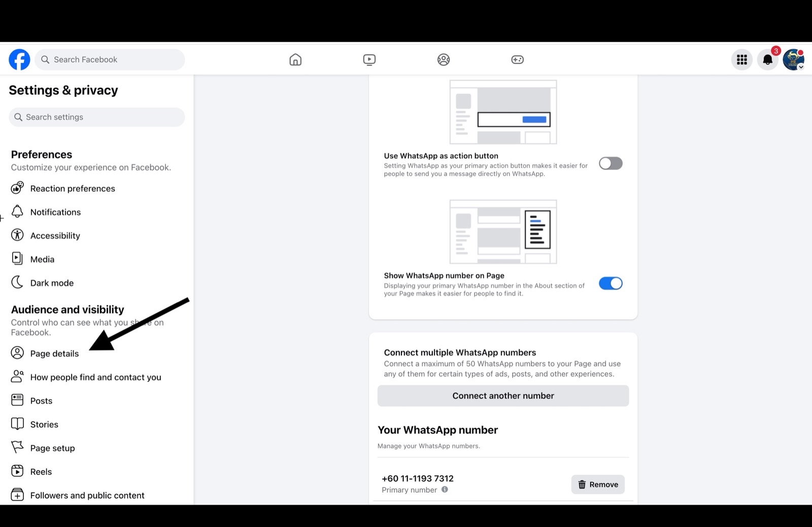Image resolution: width=812 pixels, height=527 pixels.
Task: Click the Audience and visibility heading
Action: coord(67,309)
